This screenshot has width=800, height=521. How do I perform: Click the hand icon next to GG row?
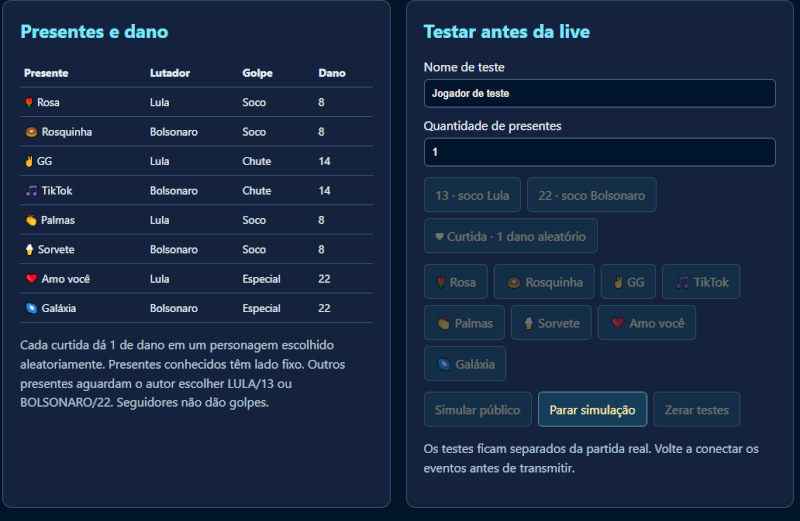click(29, 161)
